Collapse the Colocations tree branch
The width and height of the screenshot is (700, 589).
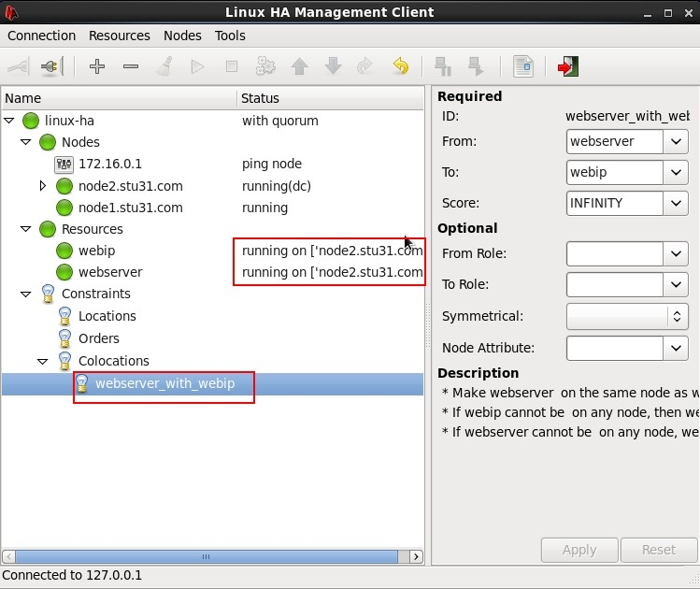(42, 361)
